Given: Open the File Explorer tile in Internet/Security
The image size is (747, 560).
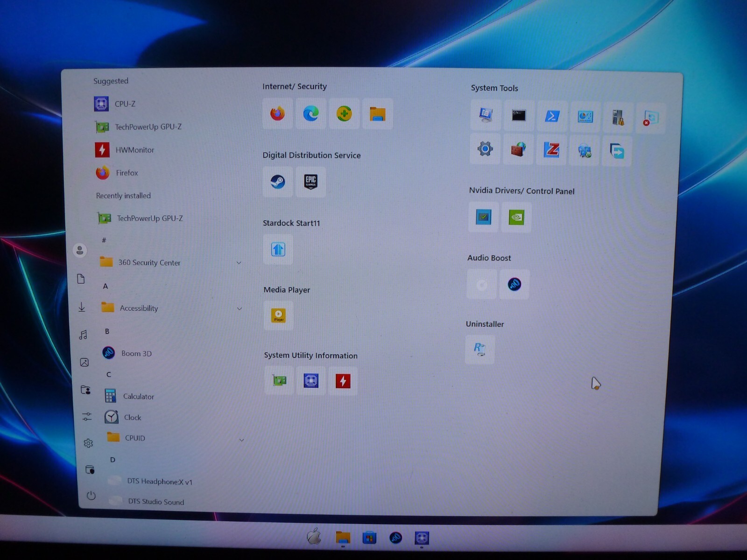Looking at the screenshot, I should tap(377, 113).
